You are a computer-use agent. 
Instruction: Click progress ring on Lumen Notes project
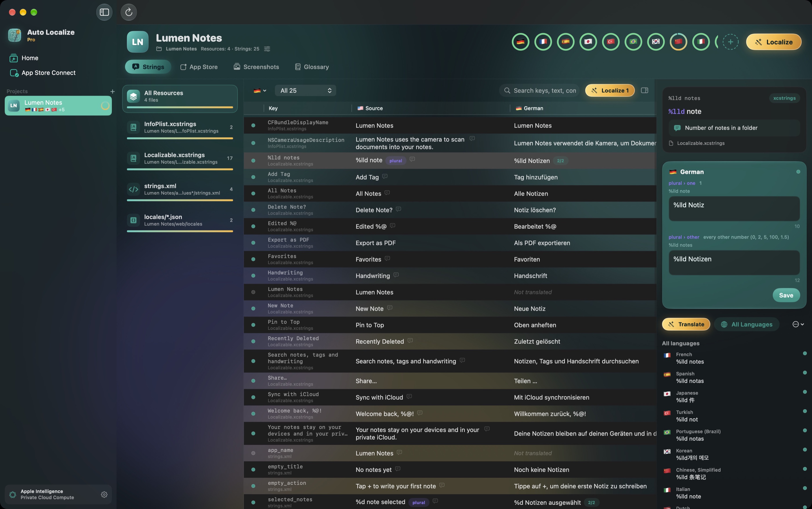[105, 106]
